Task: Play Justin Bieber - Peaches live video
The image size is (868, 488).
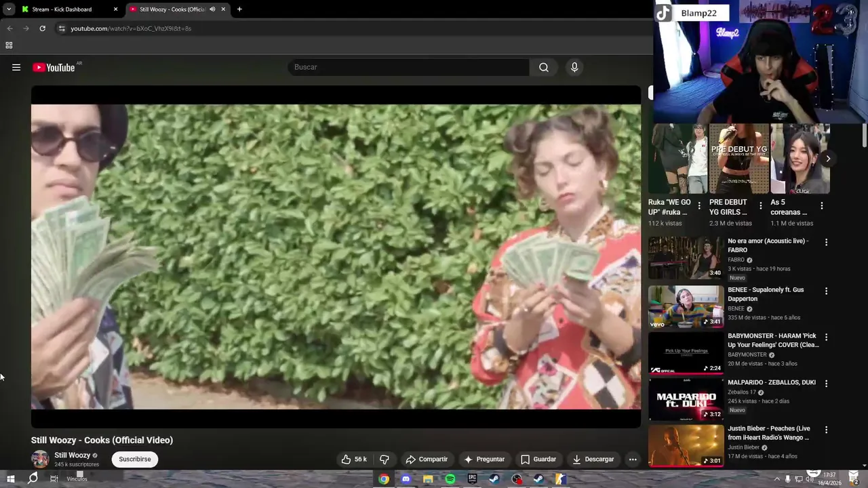Action: (686, 445)
